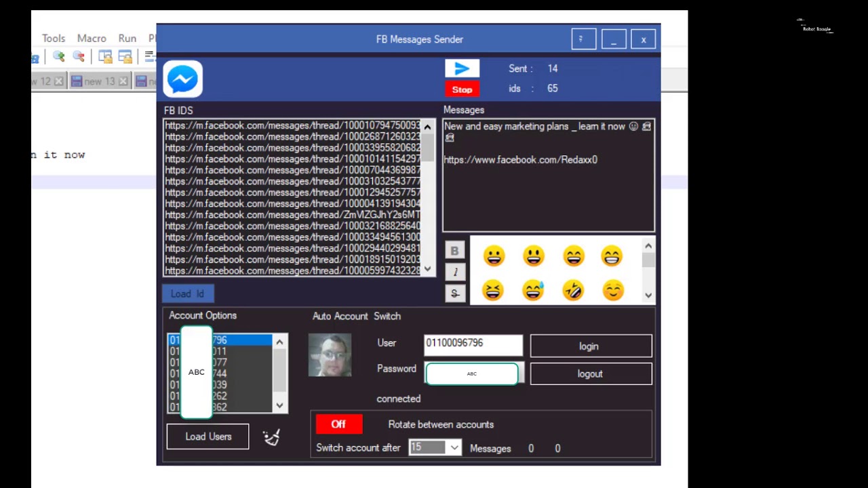The image size is (868, 488).
Task: Toggle the Off rotate-accounts switch
Action: point(338,424)
